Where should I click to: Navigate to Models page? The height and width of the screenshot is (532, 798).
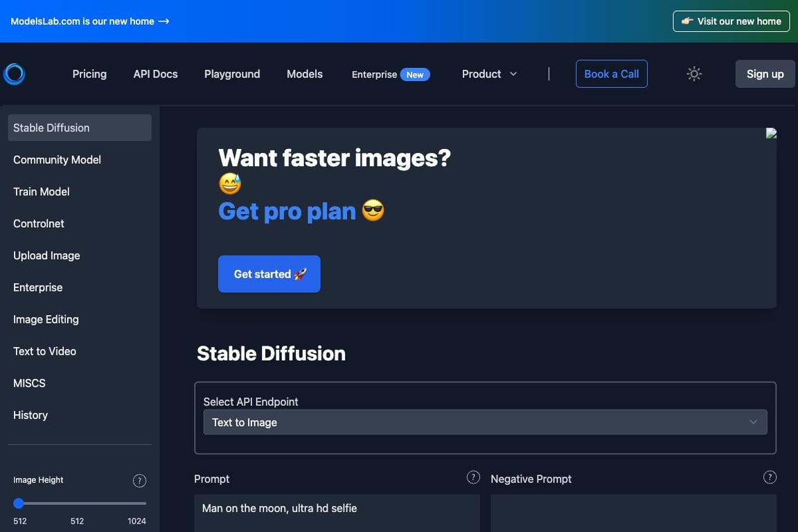point(304,74)
